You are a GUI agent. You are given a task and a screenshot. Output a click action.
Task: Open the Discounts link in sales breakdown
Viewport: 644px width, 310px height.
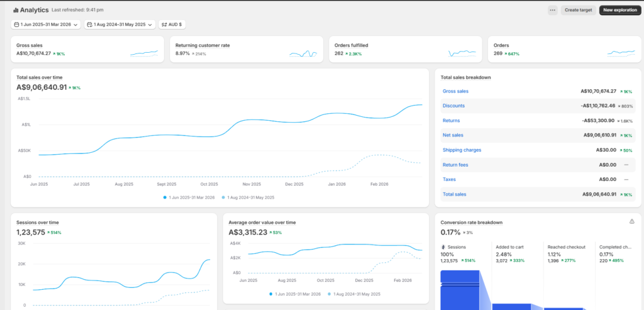point(453,106)
